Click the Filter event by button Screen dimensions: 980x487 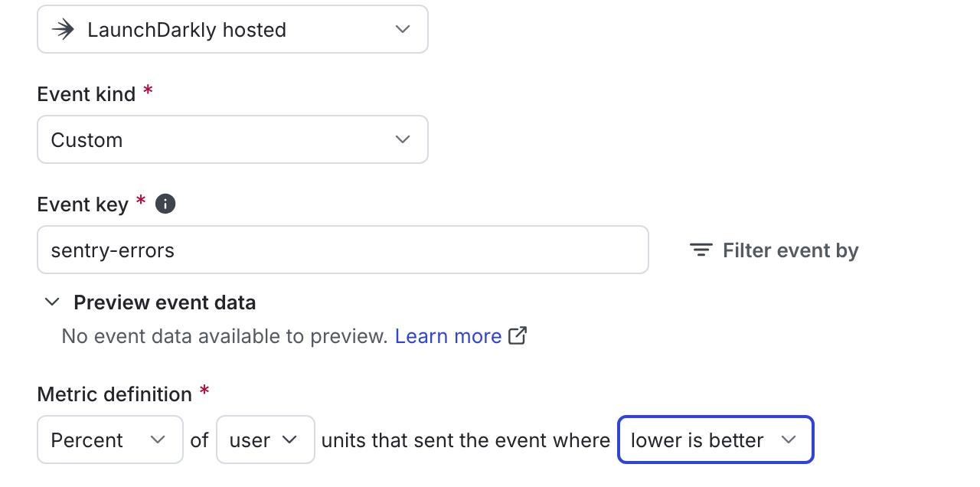(774, 250)
